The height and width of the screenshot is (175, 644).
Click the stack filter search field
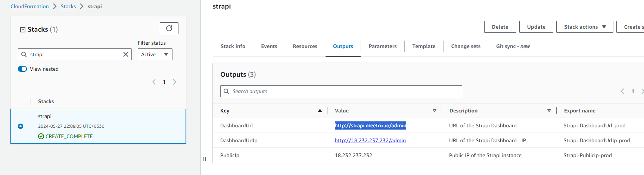75,54
